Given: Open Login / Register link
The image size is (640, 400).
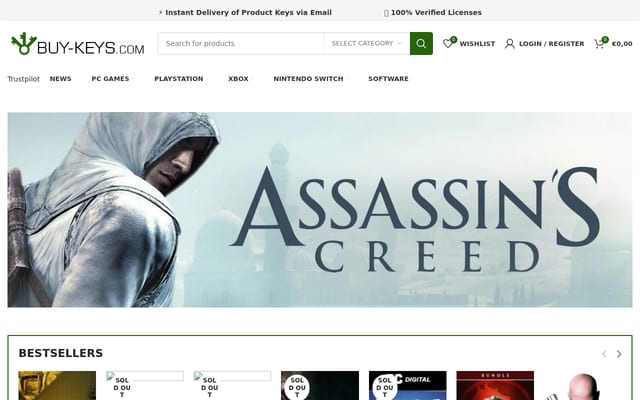Looking at the screenshot, I should (x=551, y=44).
